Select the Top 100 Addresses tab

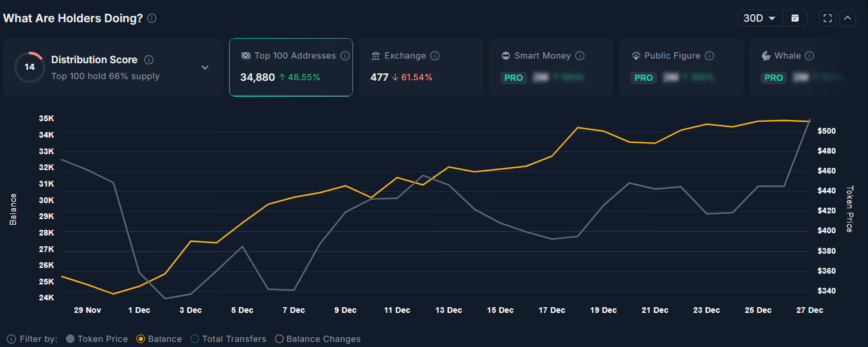point(290,67)
